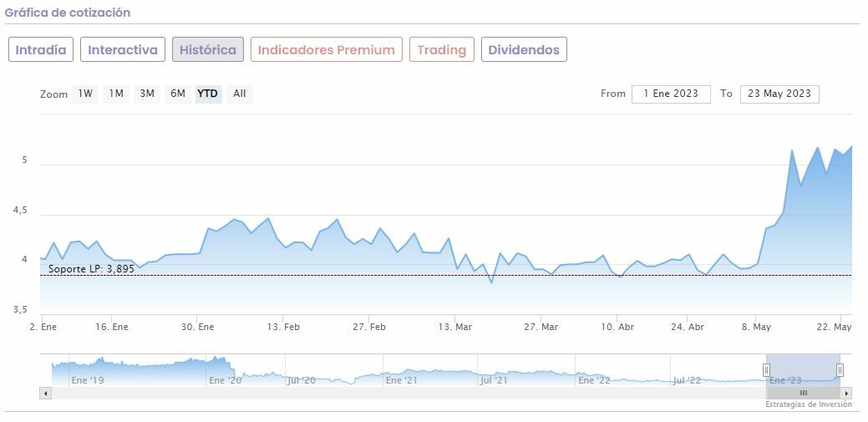Select the 1W zoom range

[x=85, y=94]
